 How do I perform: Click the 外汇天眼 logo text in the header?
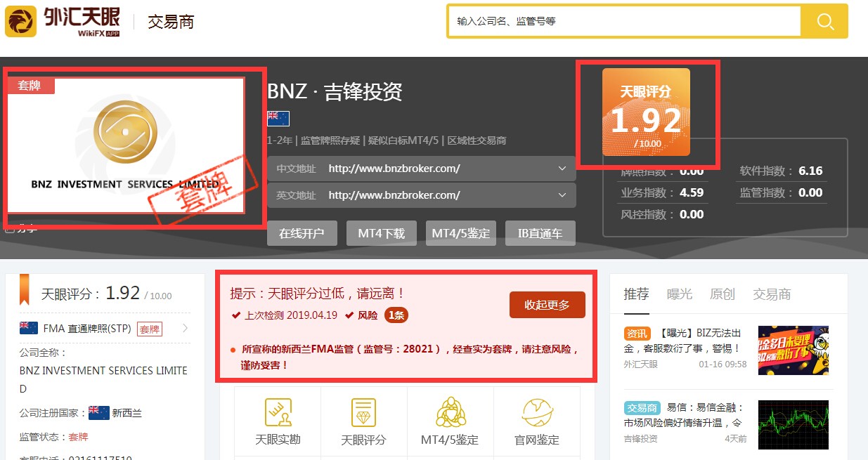click(82, 17)
